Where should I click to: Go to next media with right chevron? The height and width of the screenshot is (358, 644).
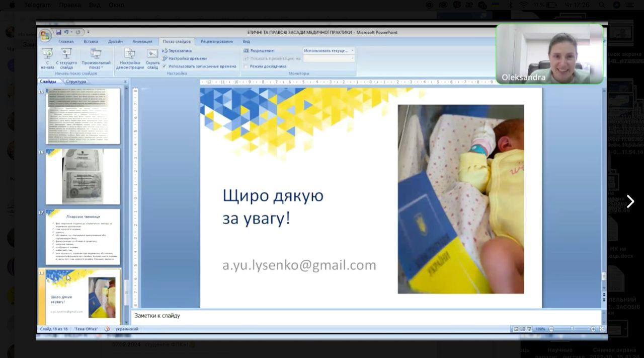tap(630, 201)
